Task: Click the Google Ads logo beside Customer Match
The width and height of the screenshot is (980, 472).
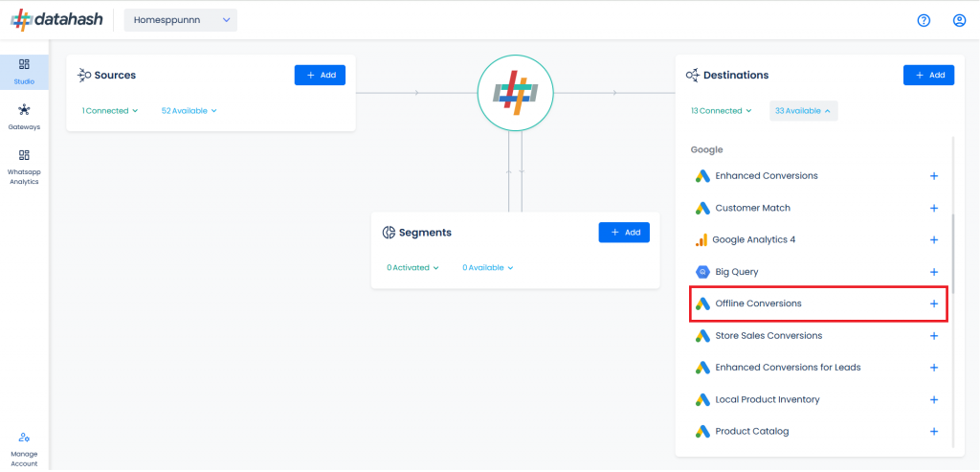Action: pos(702,208)
